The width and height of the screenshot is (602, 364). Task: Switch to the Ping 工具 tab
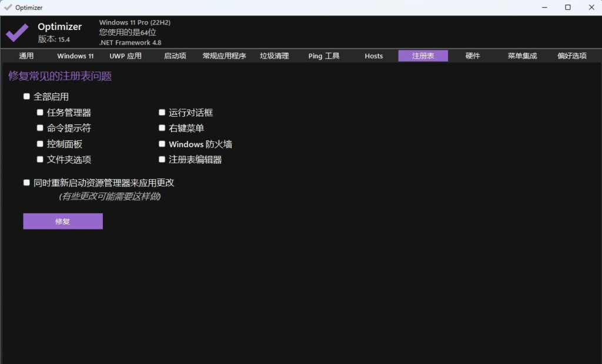(323, 56)
